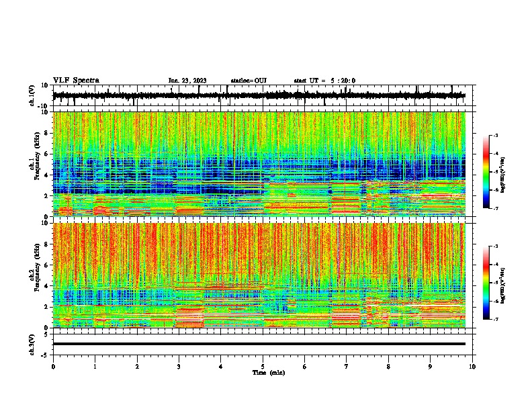Click time axis tick label "0"
Viewport: 532px width, 411px height.
click(x=53, y=367)
